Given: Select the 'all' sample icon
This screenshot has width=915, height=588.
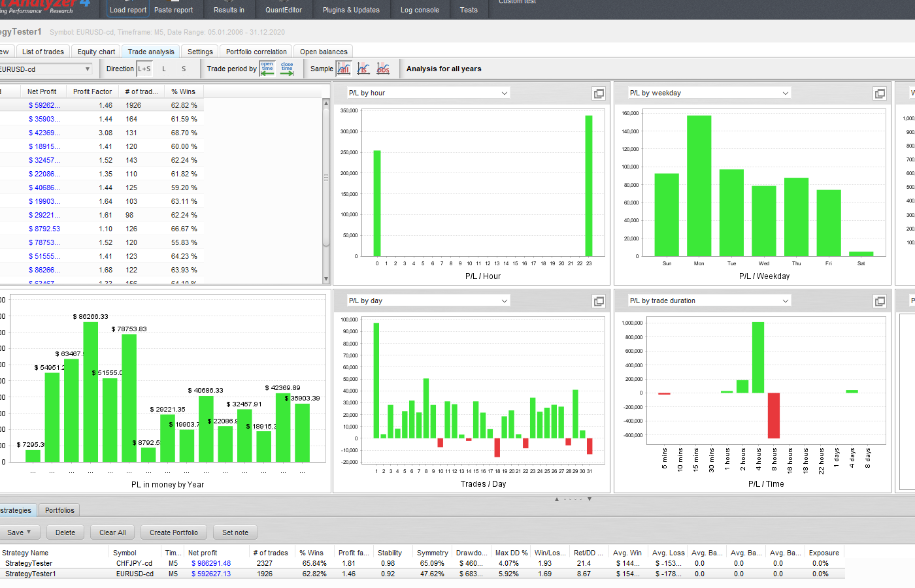Looking at the screenshot, I should click(344, 69).
